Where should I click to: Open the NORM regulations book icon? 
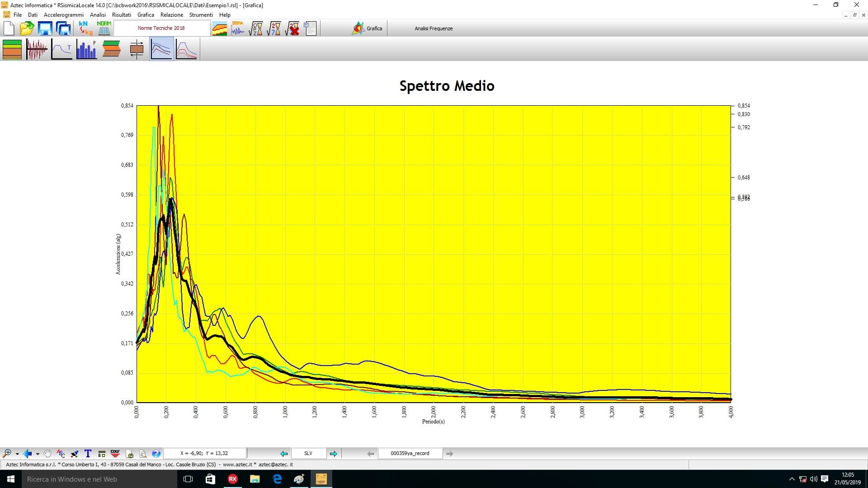[x=104, y=28]
